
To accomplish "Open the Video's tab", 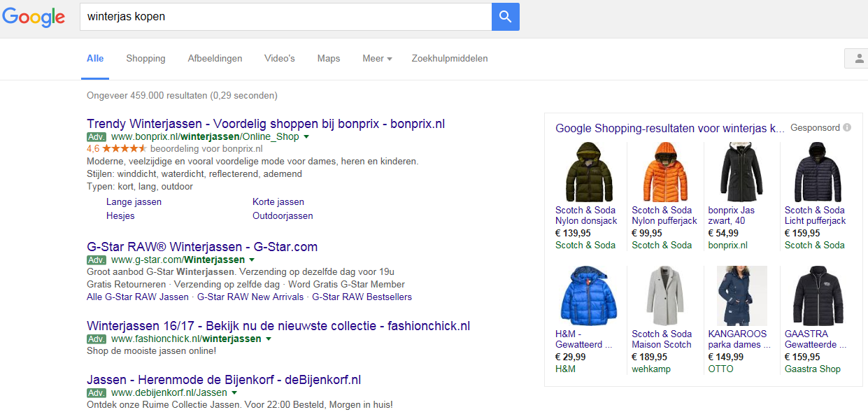I will pos(280,59).
